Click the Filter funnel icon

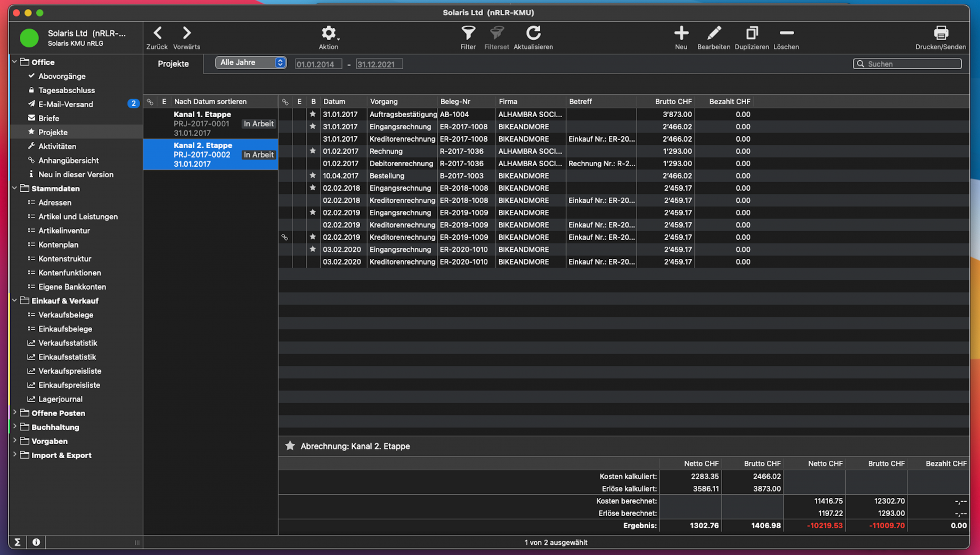468,34
